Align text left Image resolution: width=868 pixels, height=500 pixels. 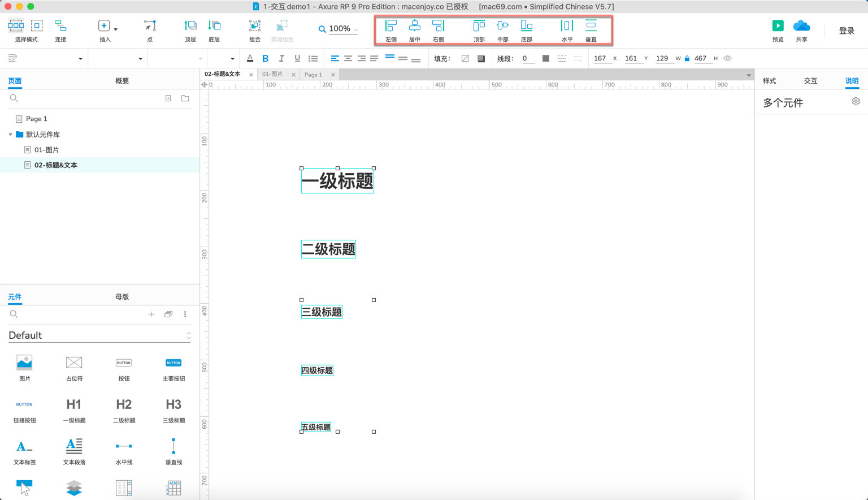click(335, 58)
